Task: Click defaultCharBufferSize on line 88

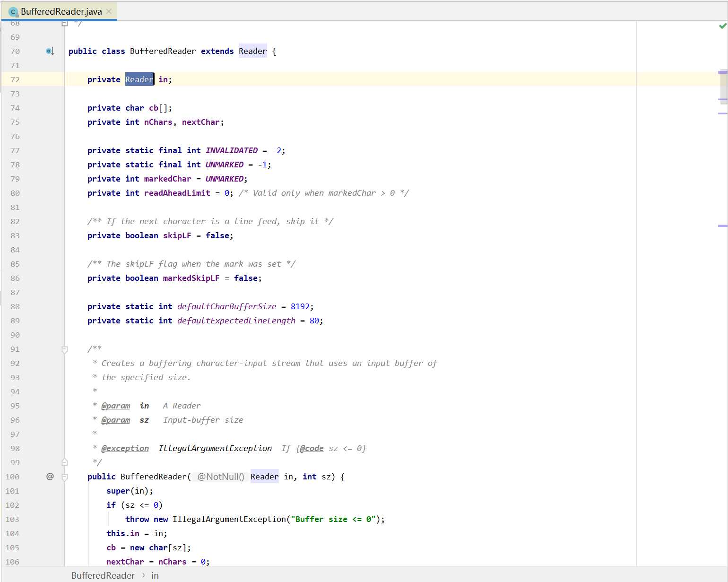Action: point(227,306)
